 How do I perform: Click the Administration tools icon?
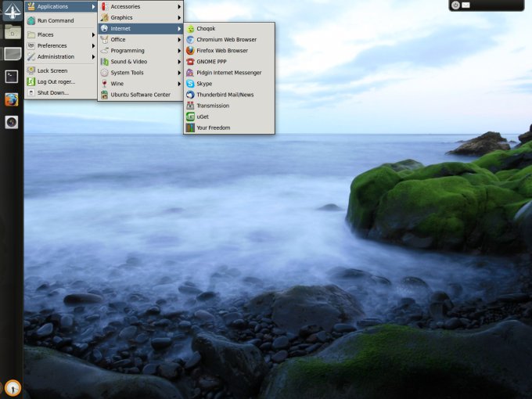[31, 56]
